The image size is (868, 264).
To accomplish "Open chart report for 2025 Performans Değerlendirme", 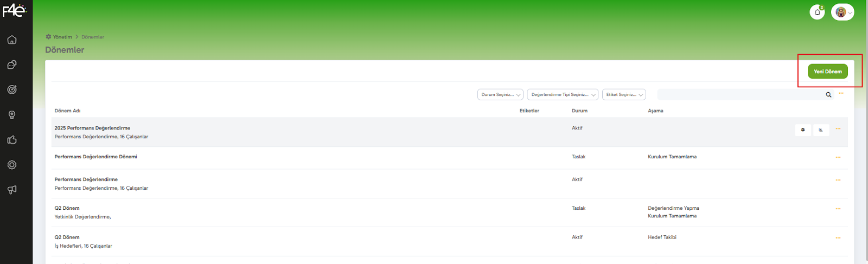I will click(821, 130).
